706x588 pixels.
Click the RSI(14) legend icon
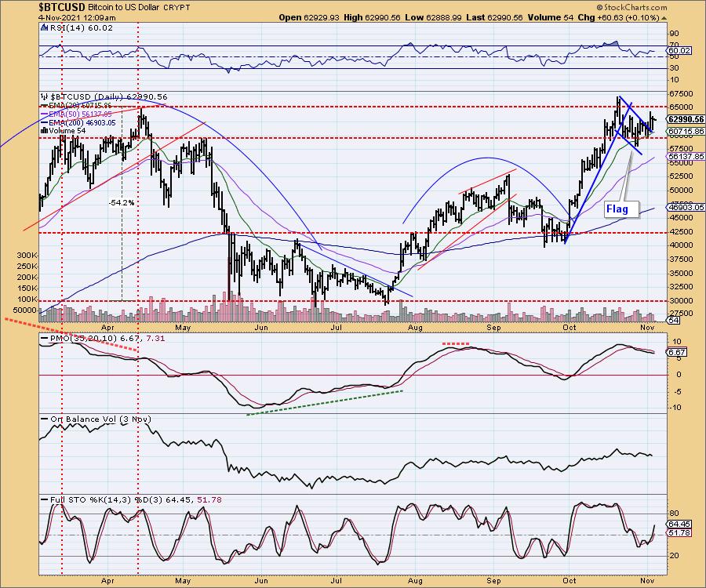(x=44, y=27)
